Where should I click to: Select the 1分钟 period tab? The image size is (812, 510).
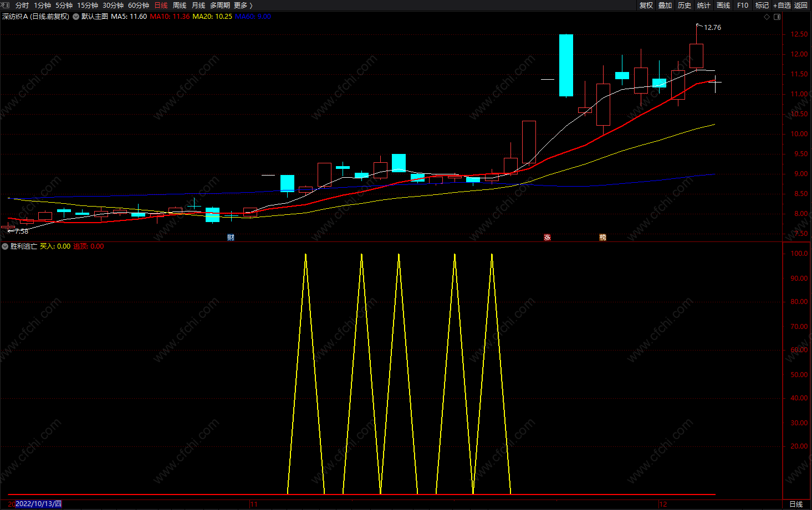pyautogui.click(x=42, y=5)
